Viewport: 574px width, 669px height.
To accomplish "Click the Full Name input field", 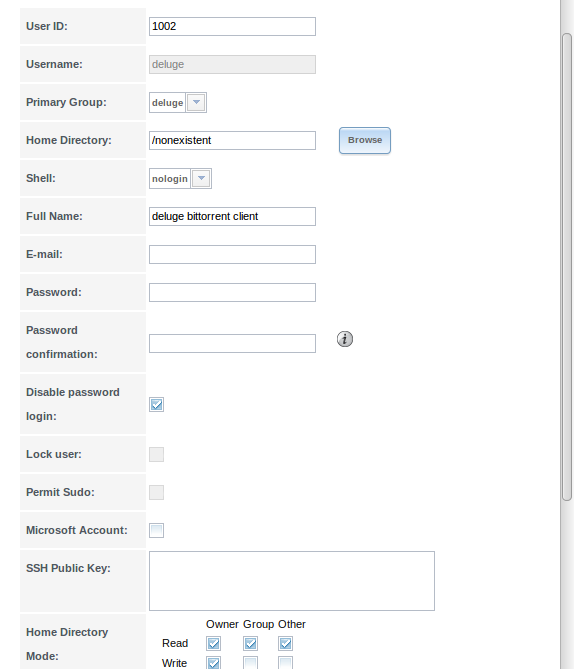I will click(233, 216).
